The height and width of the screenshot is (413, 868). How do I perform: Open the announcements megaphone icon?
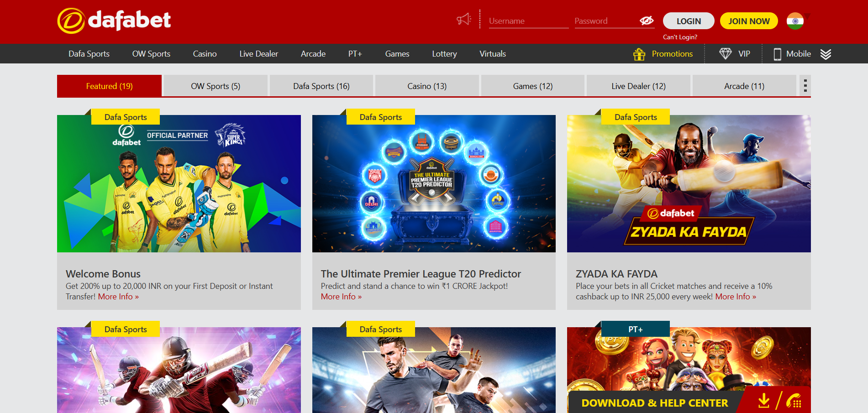click(464, 19)
